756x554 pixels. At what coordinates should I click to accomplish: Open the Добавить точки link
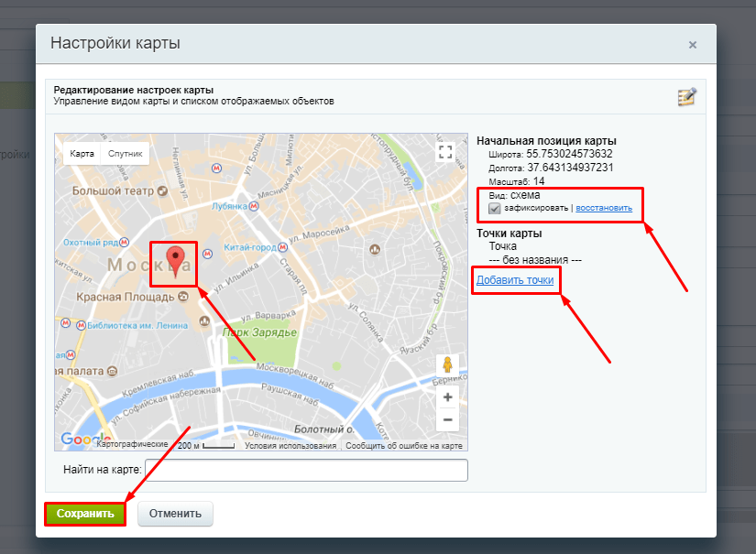515,280
